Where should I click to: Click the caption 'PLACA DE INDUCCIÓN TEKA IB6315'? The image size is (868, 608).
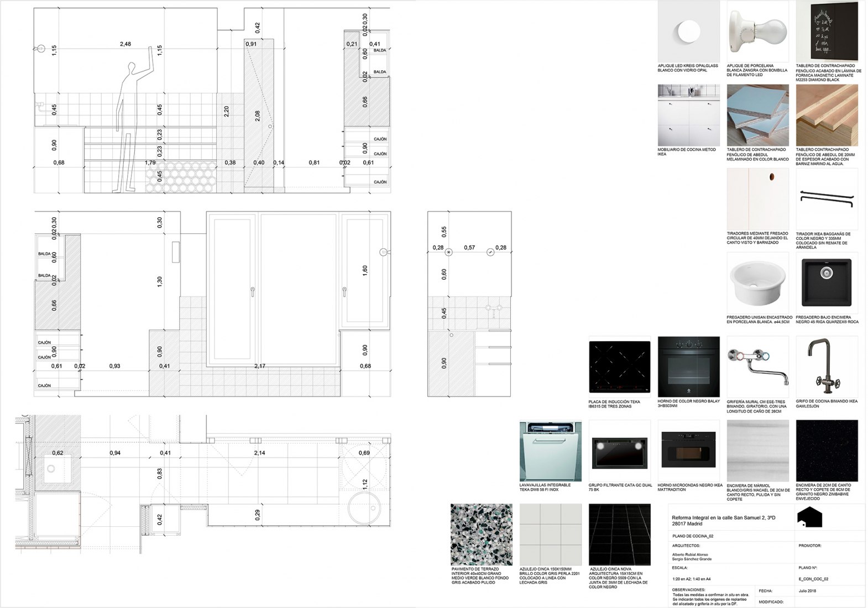pos(614,404)
